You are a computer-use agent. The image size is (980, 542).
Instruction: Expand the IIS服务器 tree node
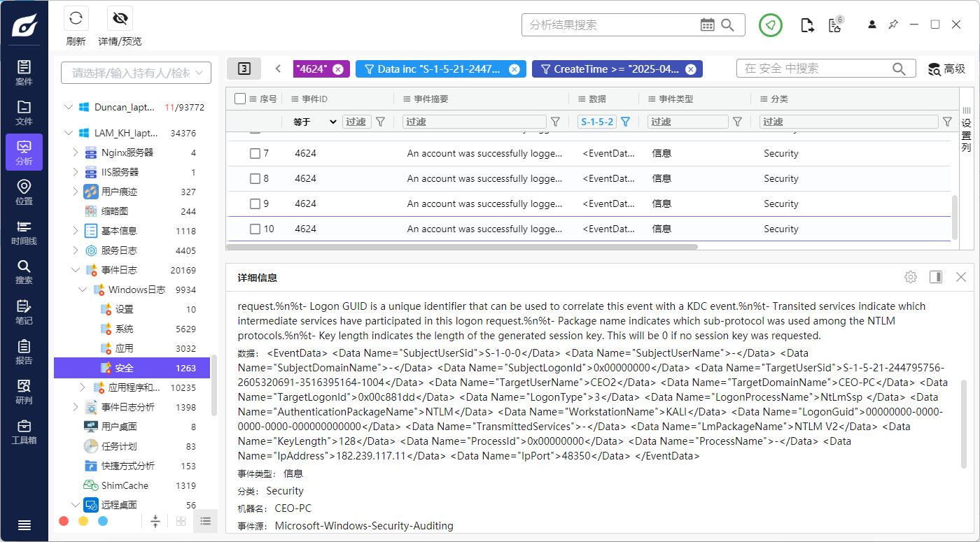coord(76,172)
